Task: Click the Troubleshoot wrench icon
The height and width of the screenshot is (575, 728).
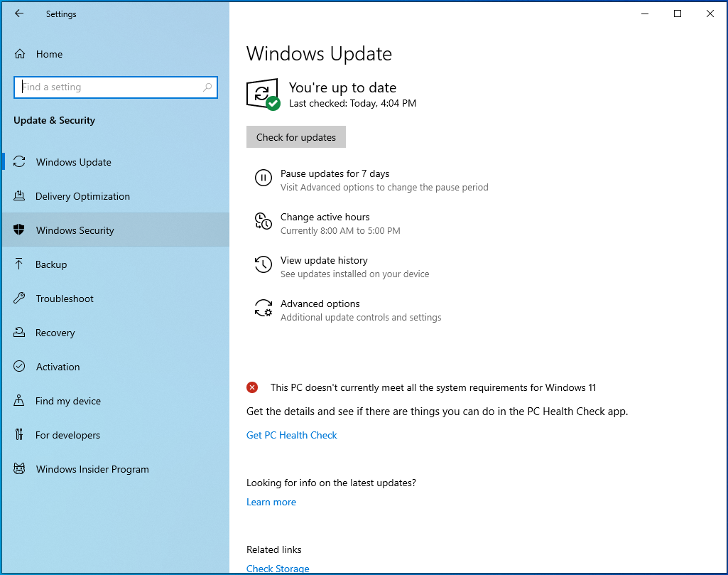Action: pos(18,299)
